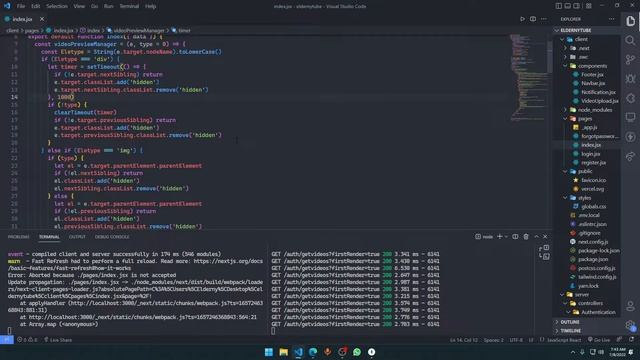Click the code minimap overview
The image size is (640, 360).
tap(528, 78)
